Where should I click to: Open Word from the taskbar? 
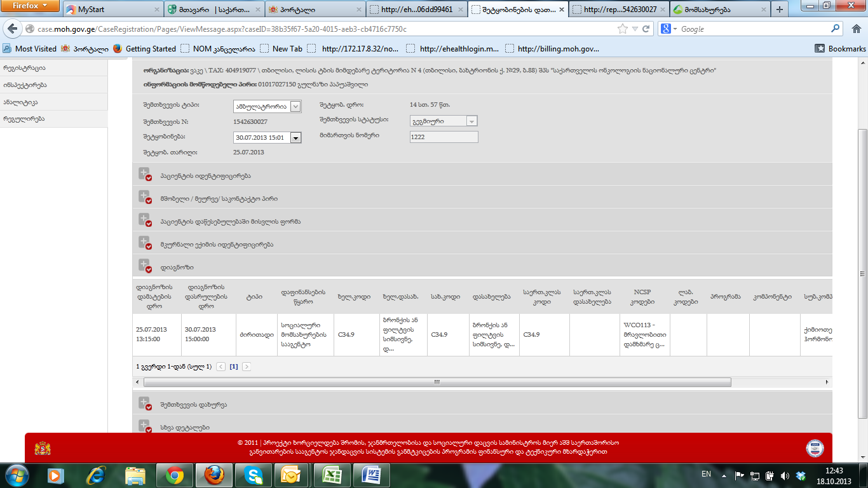click(x=370, y=475)
